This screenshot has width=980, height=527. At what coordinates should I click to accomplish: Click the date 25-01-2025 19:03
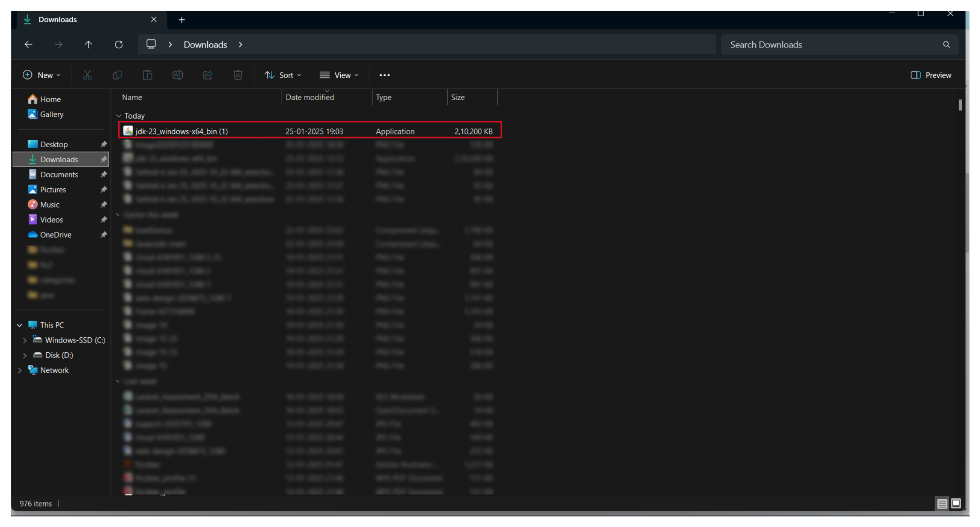314,131
